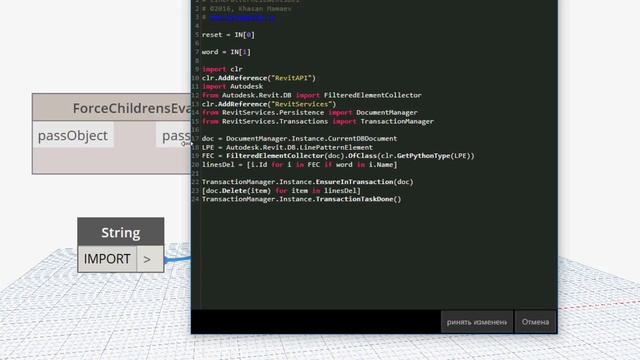Image resolution: width=640 pixels, height=360 pixels.
Task: Click the TransactionManager import line
Action: (318, 121)
